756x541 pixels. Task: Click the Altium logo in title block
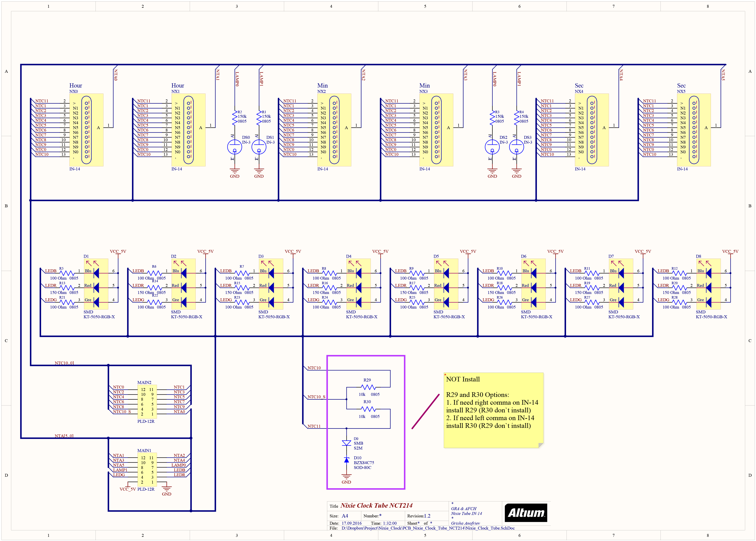point(526,513)
